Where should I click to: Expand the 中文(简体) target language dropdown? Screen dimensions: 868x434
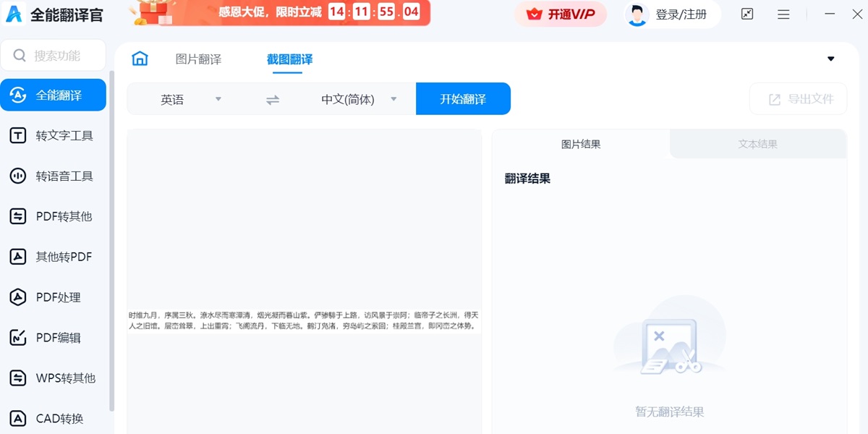click(x=359, y=99)
